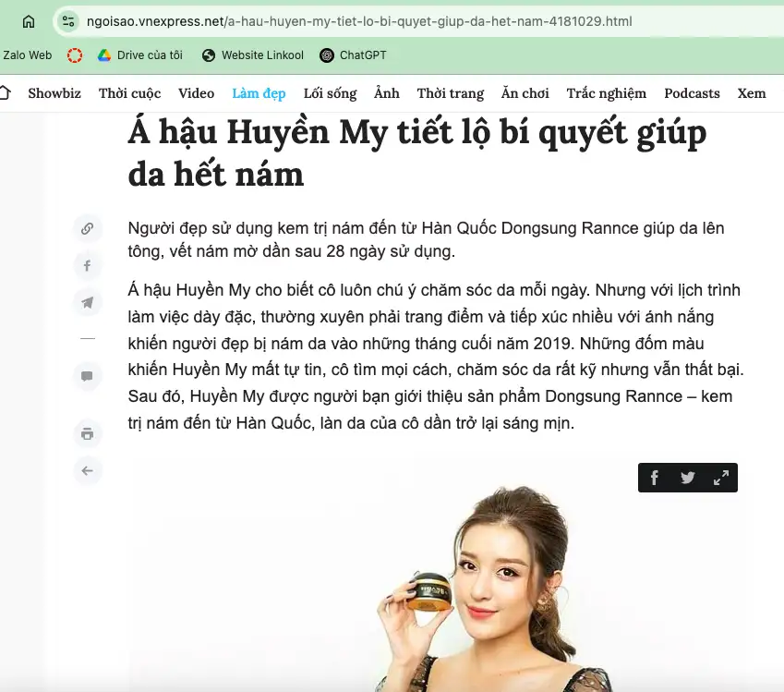Go back using sidebar arrow icon

87,471
